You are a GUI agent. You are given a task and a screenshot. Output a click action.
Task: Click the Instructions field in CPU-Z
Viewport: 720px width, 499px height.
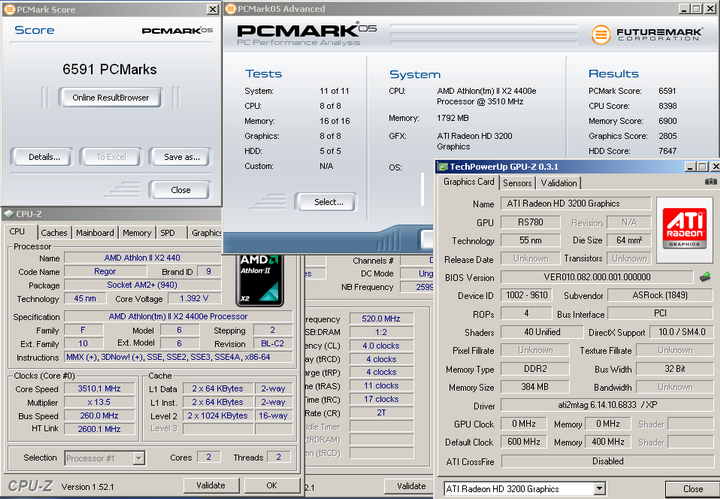click(x=178, y=357)
